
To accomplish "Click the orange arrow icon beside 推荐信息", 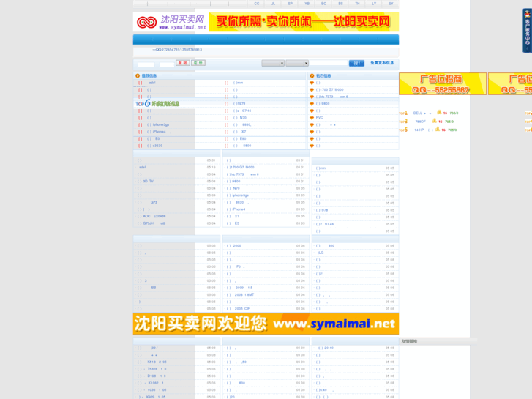I will [138, 75].
